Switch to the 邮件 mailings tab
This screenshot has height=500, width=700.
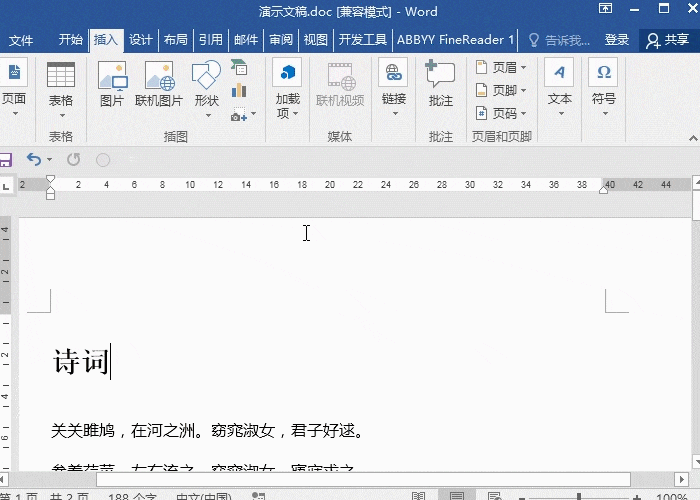coord(246,40)
